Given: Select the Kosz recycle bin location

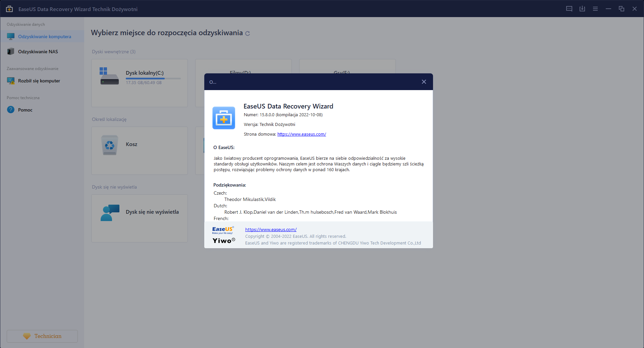Looking at the screenshot, I should [140, 151].
